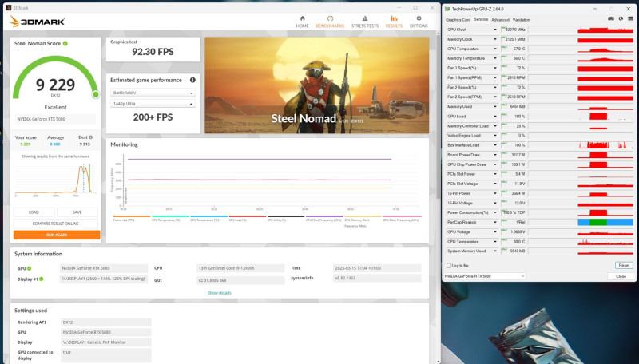Click the orange RUN AGAIN button
This screenshot has height=364, width=639.
click(57, 235)
